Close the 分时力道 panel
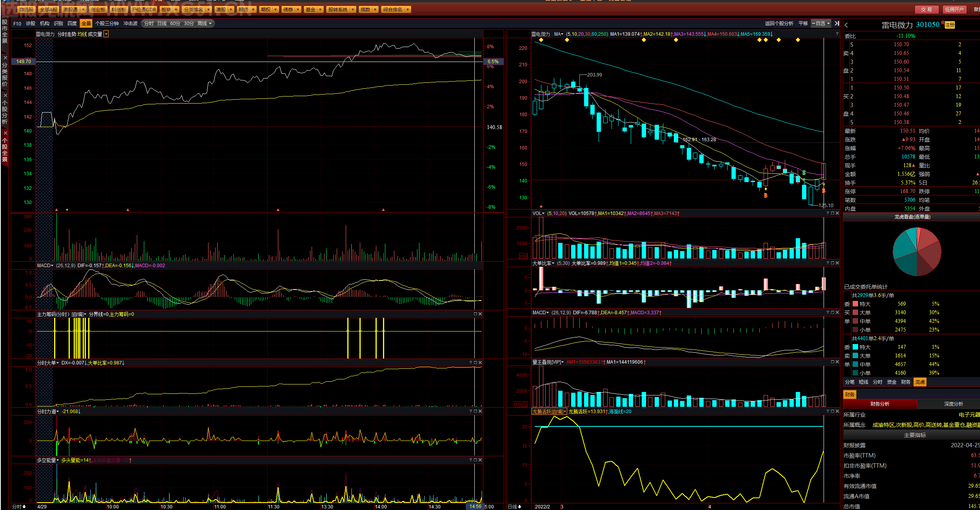This screenshot has height=510, width=980. [x=480, y=412]
